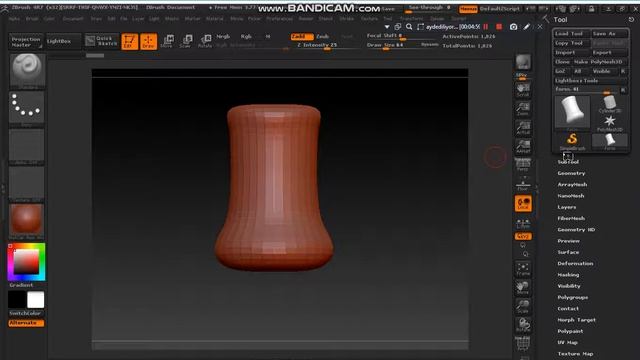Open the Brush menu
Image resolution: width=640 pixels, height=360 pixels.
click(32, 19)
